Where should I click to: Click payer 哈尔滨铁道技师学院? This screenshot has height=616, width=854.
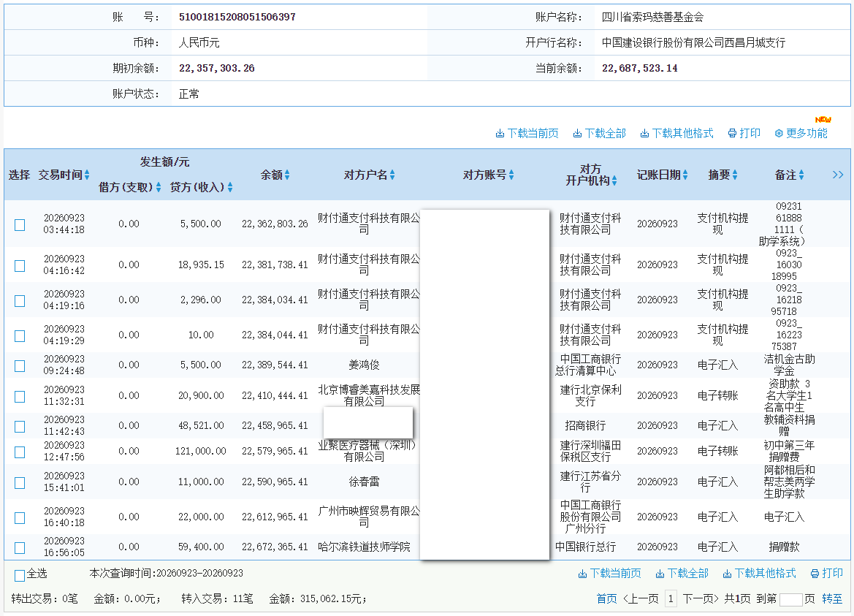point(364,547)
